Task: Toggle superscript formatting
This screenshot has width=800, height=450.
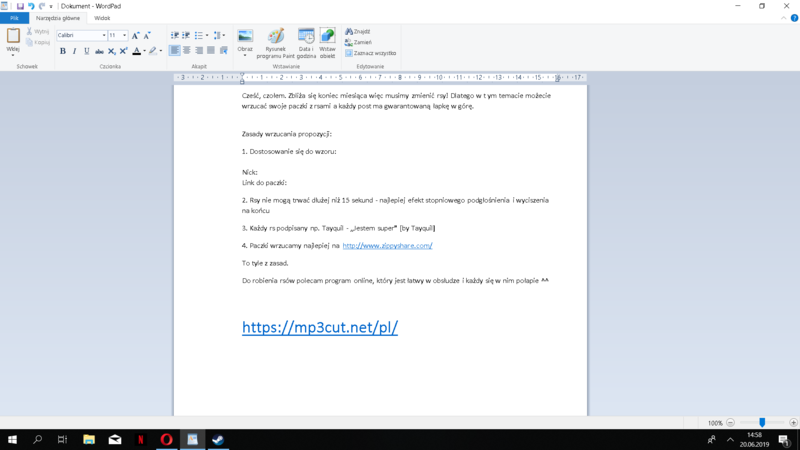Action: tap(123, 51)
